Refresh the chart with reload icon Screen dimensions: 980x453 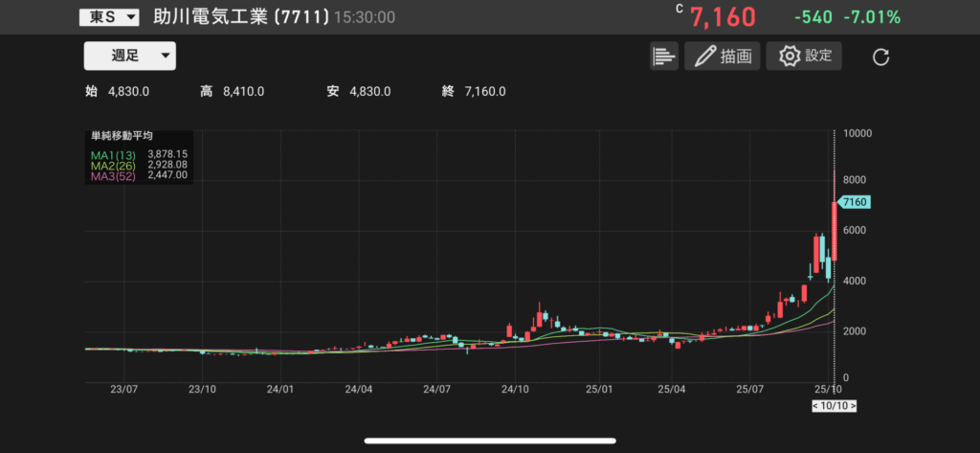(x=881, y=57)
